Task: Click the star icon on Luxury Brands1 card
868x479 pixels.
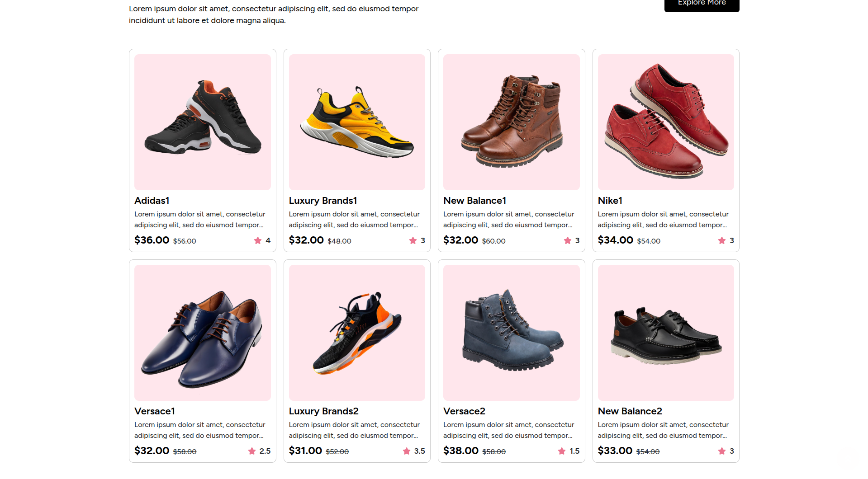Action: (x=413, y=240)
